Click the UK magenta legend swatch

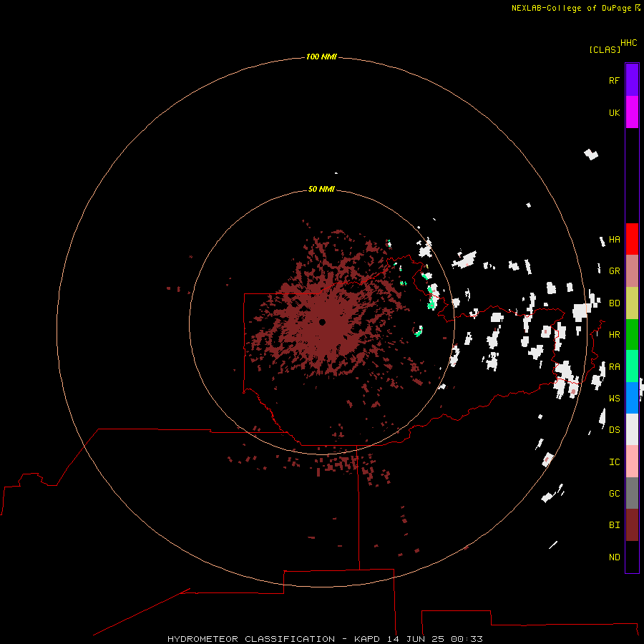tap(632, 112)
